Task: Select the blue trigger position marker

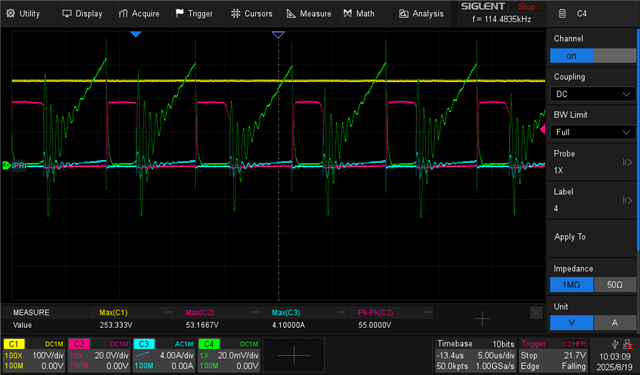Action: click(x=136, y=34)
